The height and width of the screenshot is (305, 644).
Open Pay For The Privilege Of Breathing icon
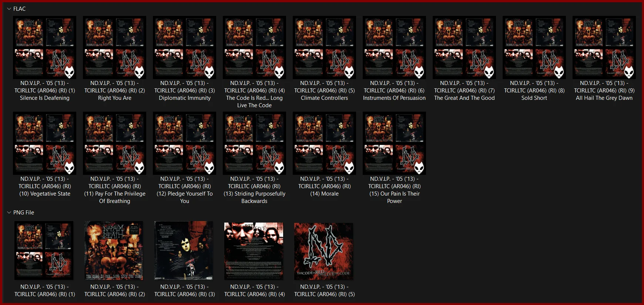click(x=115, y=143)
